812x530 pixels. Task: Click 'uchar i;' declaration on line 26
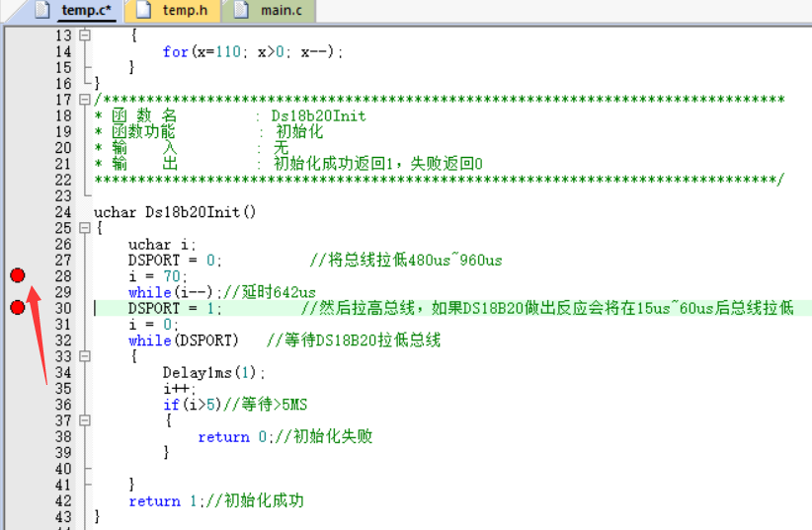click(162, 245)
